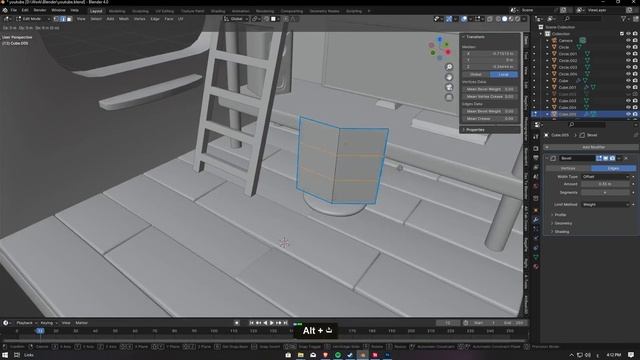The width and height of the screenshot is (640, 360).
Task: Toggle viewport overlays icon
Action: [x=464, y=19]
